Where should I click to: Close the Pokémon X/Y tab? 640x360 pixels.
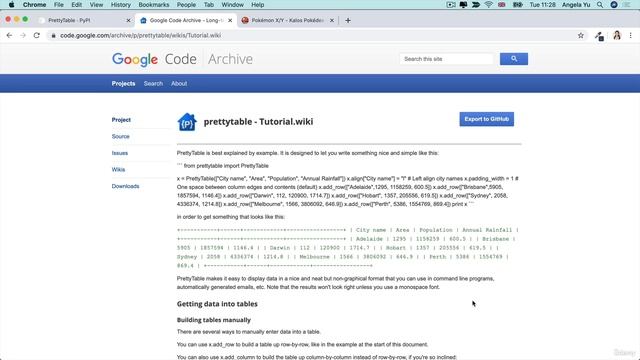point(332,20)
